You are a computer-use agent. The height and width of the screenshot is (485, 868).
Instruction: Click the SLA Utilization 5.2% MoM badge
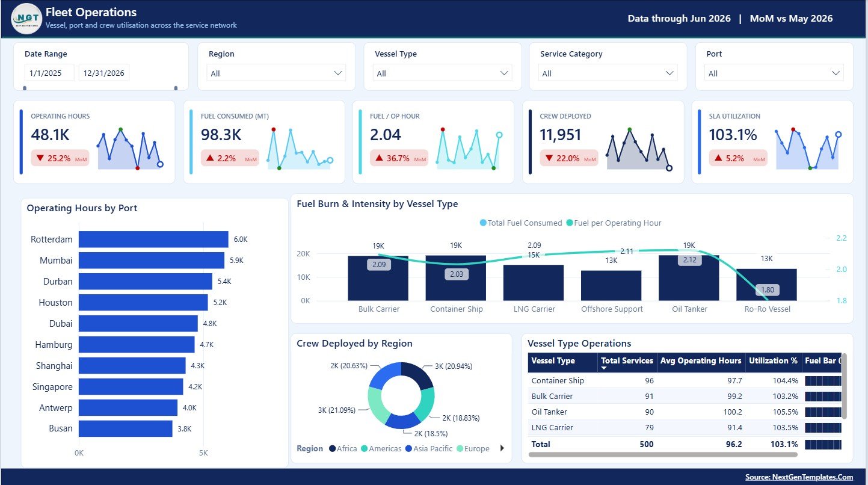[x=738, y=158]
